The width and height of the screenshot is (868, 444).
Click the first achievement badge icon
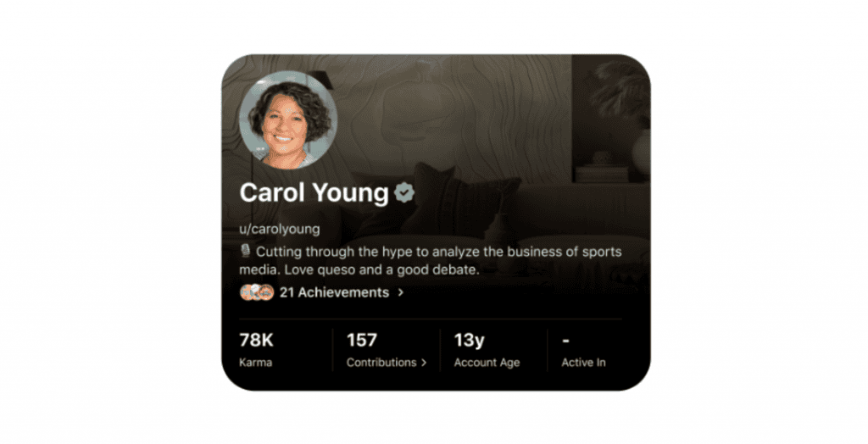click(248, 292)
